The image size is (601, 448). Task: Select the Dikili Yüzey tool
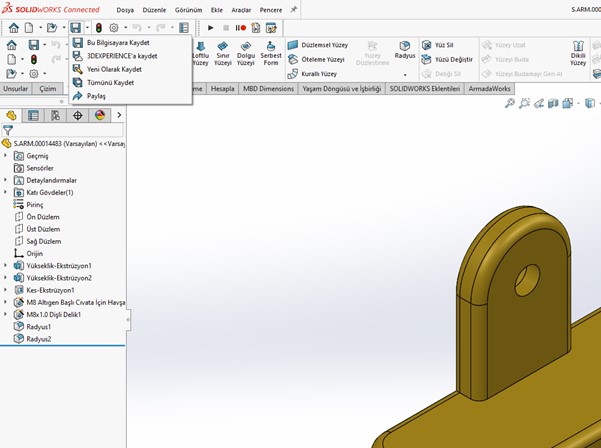pos(577,56)
